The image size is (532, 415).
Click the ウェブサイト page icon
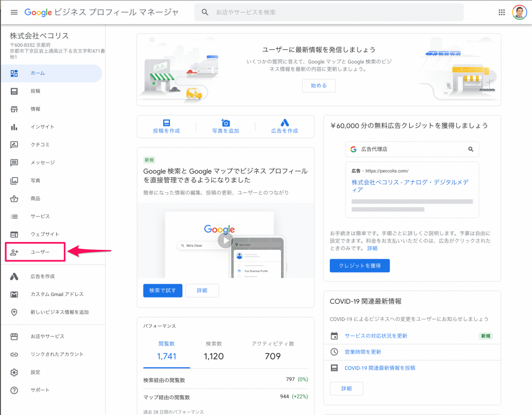(x=14, y=234)
